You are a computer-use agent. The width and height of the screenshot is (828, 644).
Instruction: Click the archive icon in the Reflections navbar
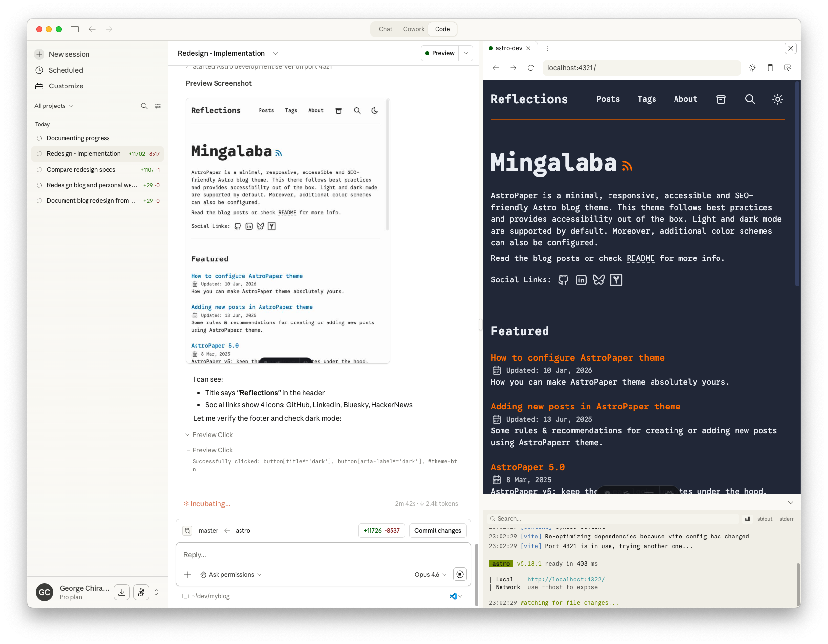(x=720, y=99)
